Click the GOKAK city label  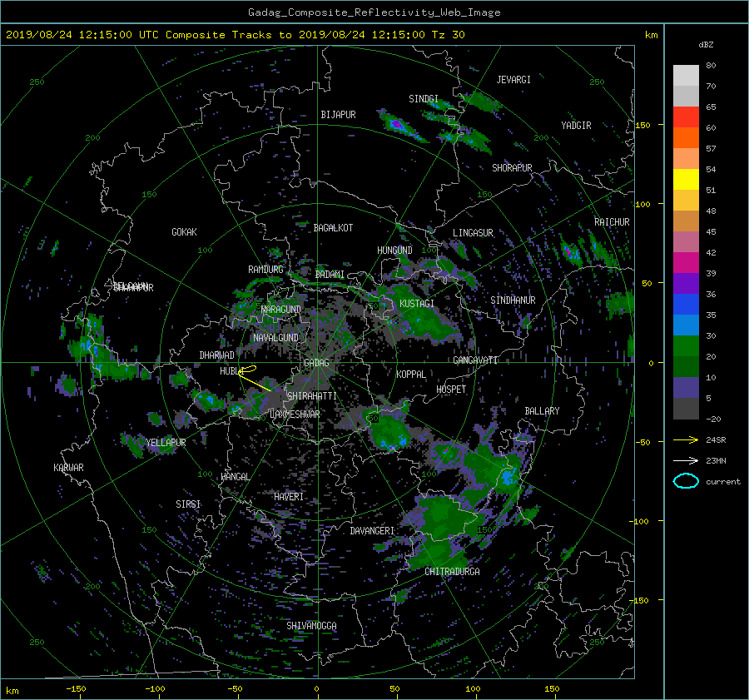(185, 232)
